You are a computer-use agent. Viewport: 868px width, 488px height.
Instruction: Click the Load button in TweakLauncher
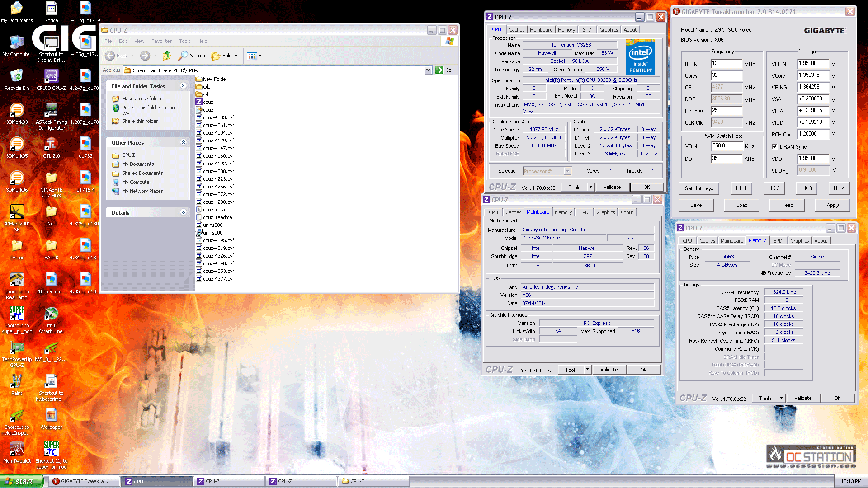[x=741, y=205]
